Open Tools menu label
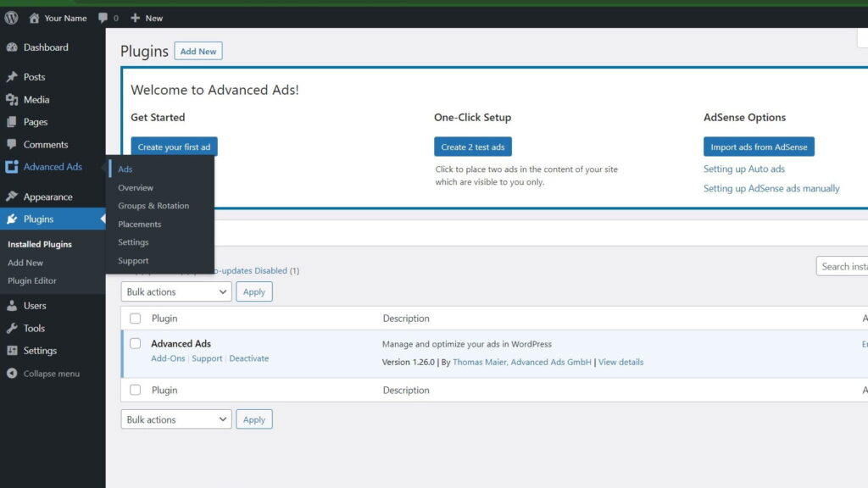 [34, 328]
